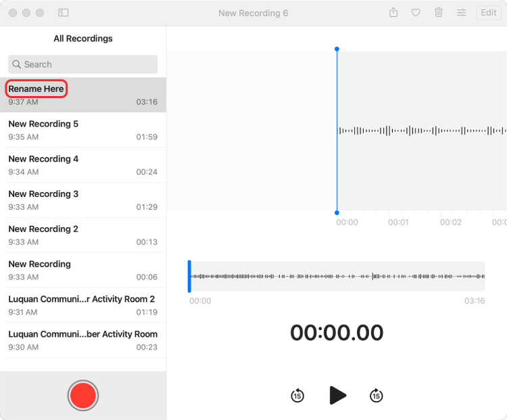Mark the recording as favorite with the heart icon
The image size is (507, 420).
(416, 13)
